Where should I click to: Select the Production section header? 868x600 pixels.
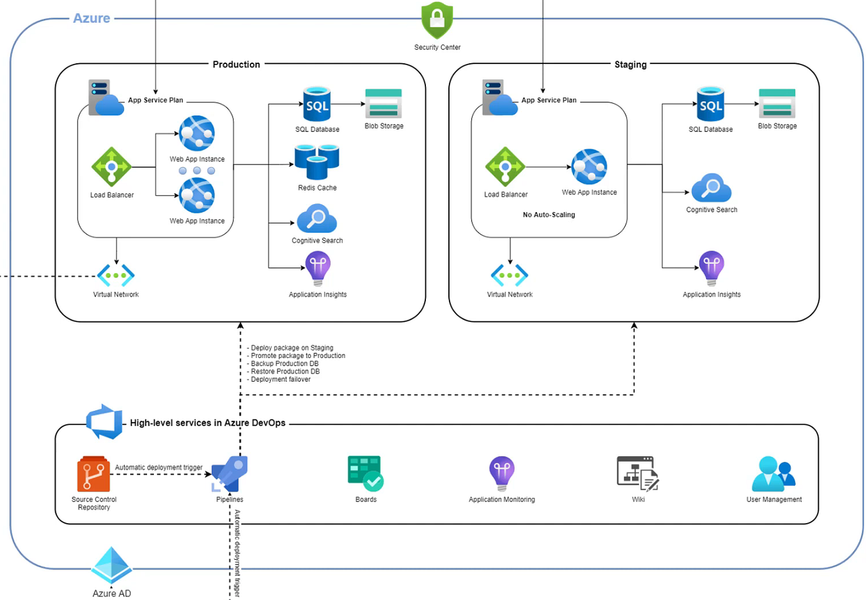point(236,65)
